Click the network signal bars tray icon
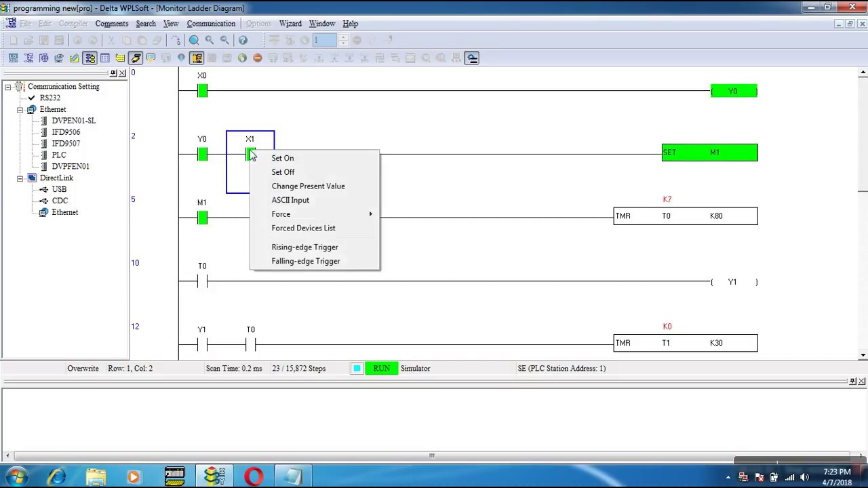This screenshot has height=488, width=868. point(789,477)
